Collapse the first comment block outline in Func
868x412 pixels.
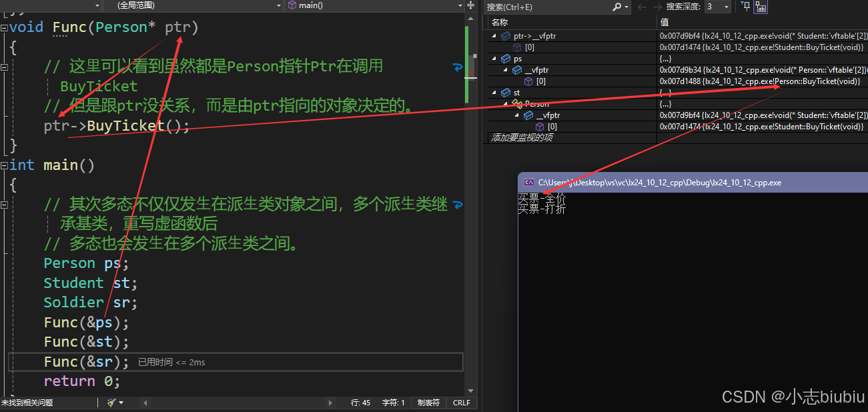point(4,67)
